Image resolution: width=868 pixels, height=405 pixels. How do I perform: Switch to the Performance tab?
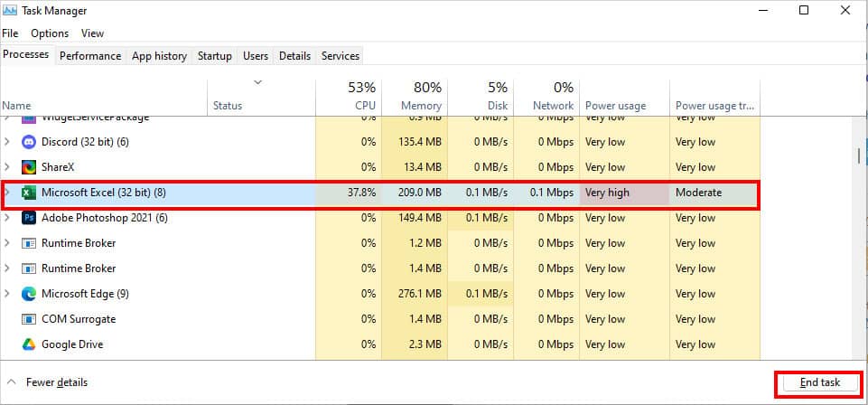pos(90,56)
